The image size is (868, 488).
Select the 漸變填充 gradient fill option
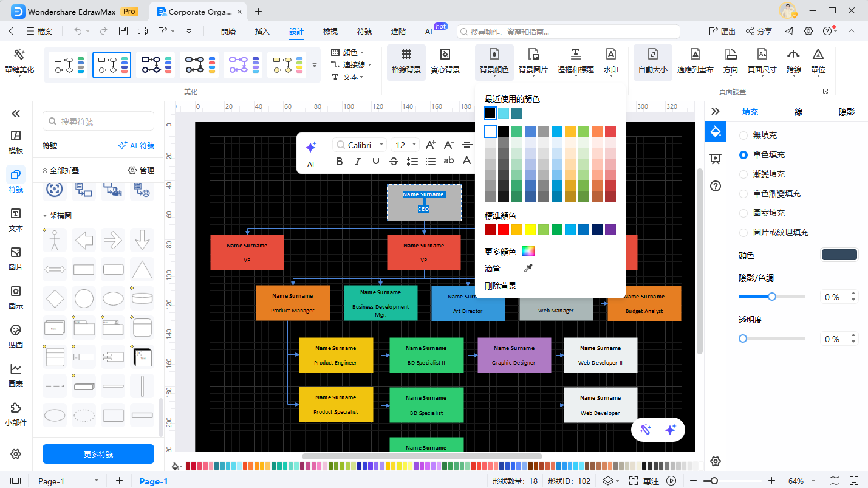743,174
